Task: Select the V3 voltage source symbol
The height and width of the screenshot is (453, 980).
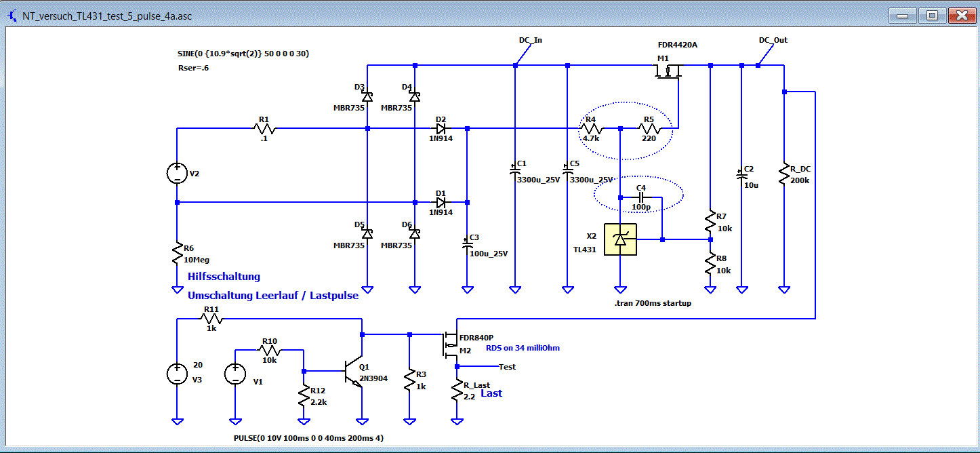Action: 177,374
